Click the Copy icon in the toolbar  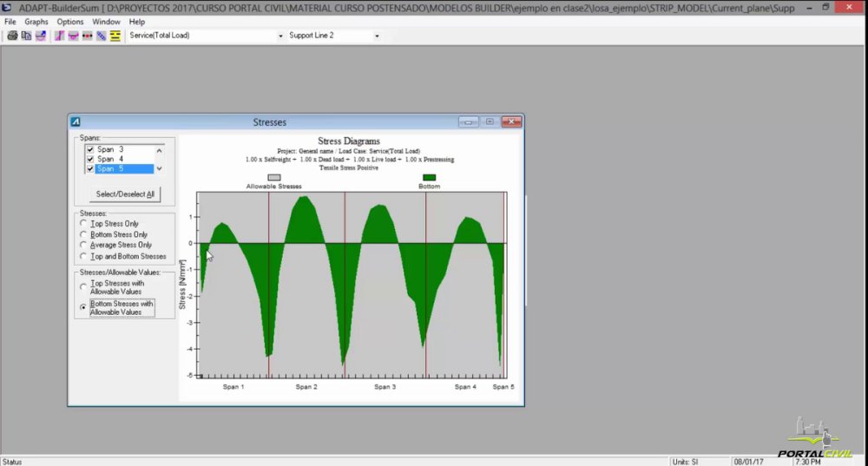tap(26, 36)
